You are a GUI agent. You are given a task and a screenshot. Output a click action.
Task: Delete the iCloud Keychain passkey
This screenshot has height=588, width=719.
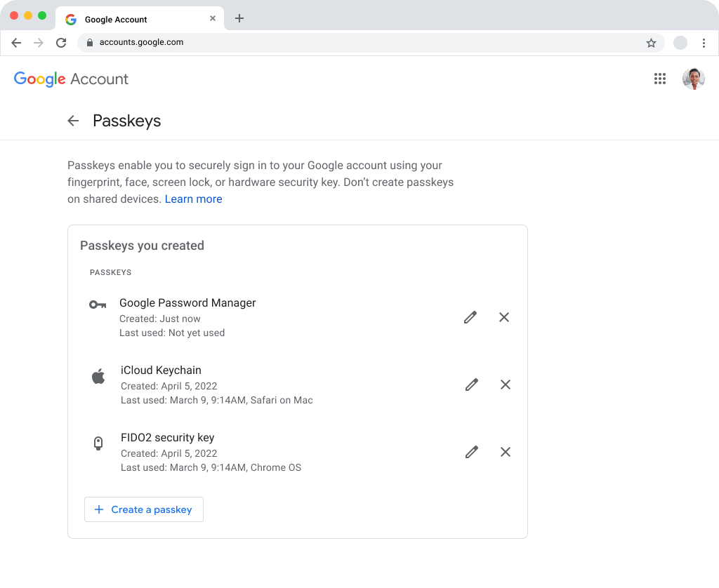click(505, 385)
